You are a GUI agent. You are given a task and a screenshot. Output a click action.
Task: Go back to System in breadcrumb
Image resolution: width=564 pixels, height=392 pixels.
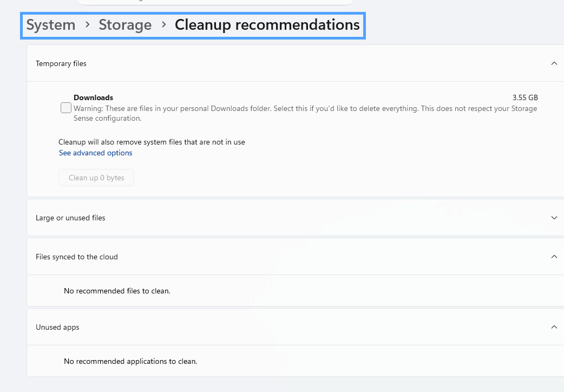[x=51, y=25]
